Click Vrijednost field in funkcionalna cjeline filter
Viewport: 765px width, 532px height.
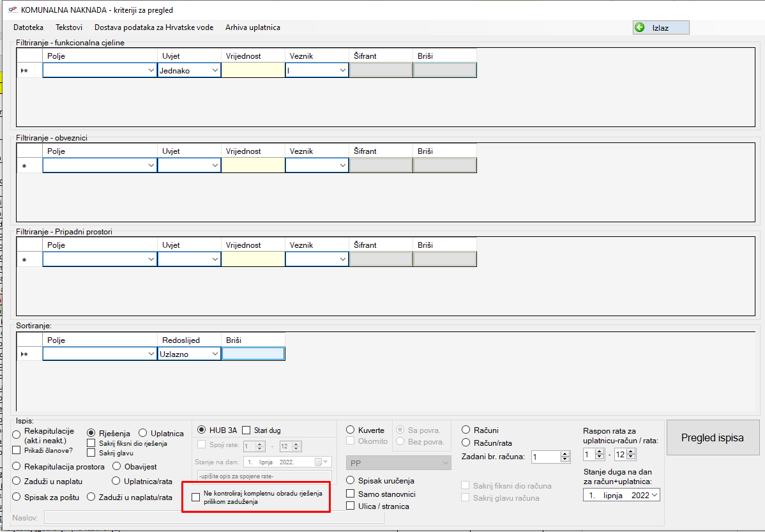pos(253,71)
